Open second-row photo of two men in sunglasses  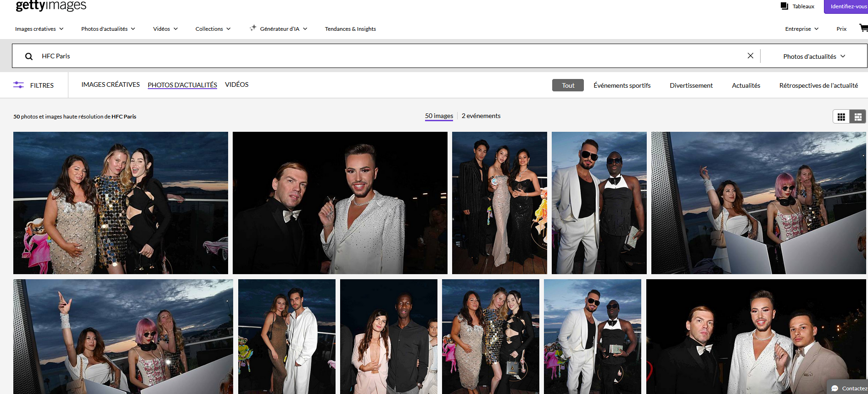coord(593,337)
